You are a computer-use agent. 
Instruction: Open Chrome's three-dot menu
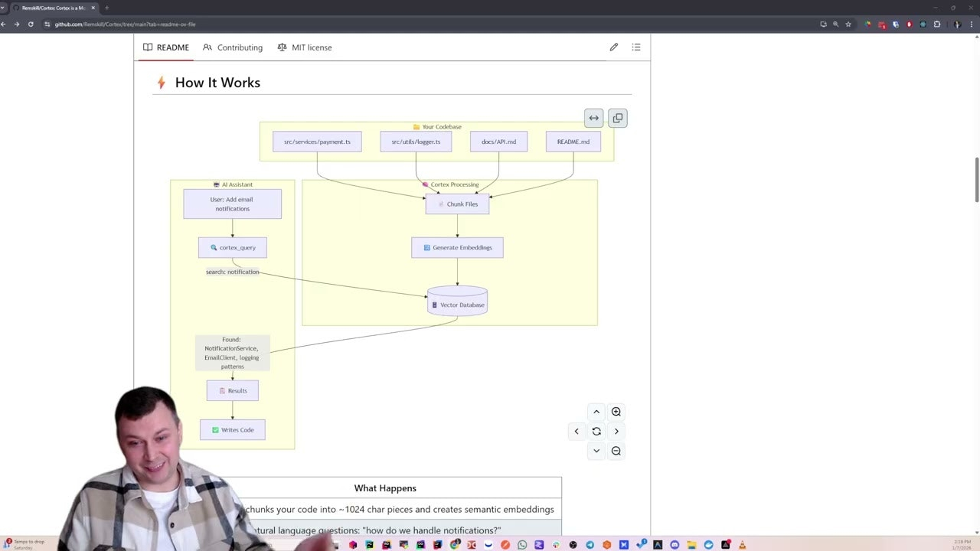point(972,24)
